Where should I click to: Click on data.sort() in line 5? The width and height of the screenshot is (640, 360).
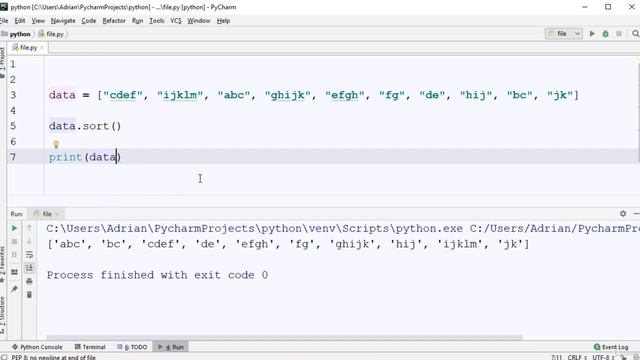[85, 126]
